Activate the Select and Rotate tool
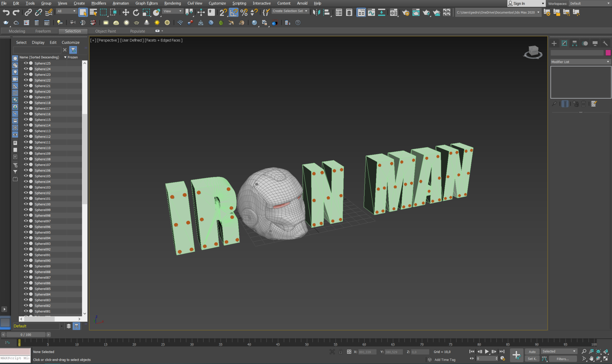 [136, 12]
